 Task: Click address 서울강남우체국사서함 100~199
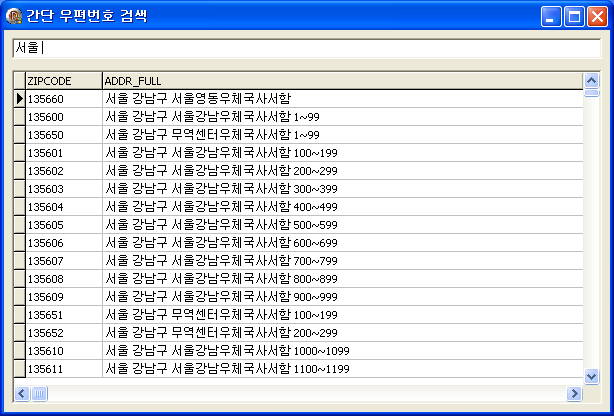(343, 153)
